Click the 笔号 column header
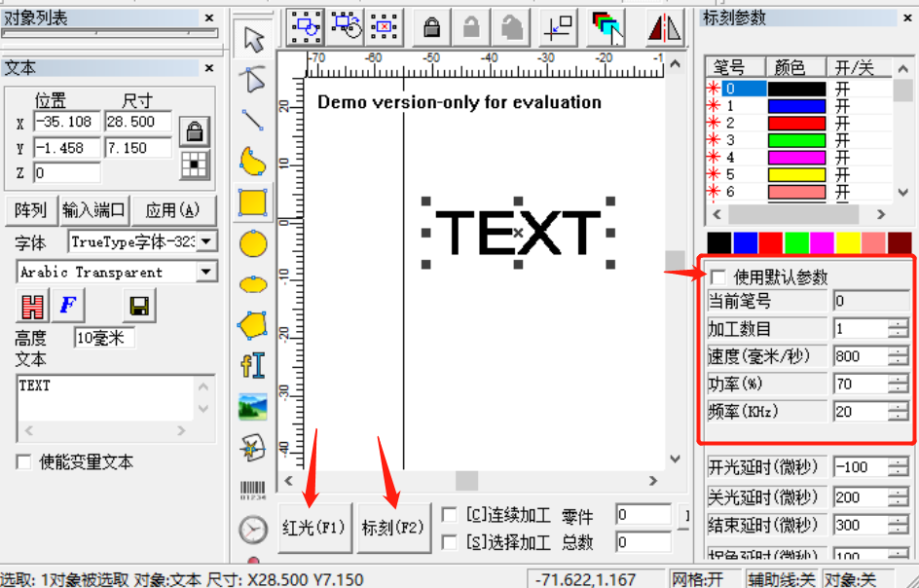Viewport: 919px width, 588px height. click(735, 67)
